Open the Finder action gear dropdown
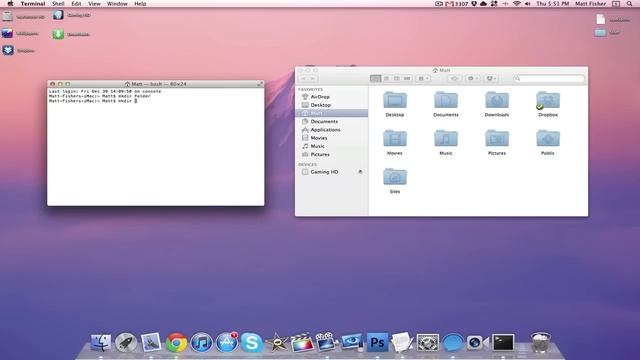640x360 pixels. (x=473, y=78)
